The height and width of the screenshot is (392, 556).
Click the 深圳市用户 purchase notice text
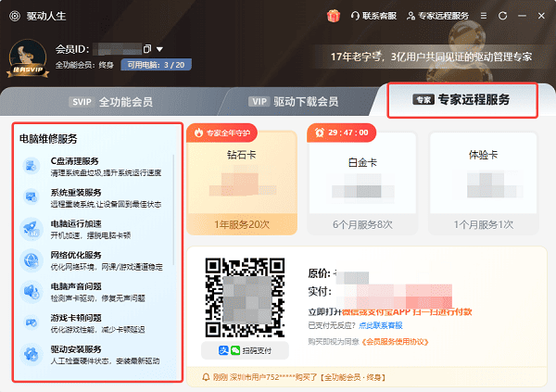point(299,377)
